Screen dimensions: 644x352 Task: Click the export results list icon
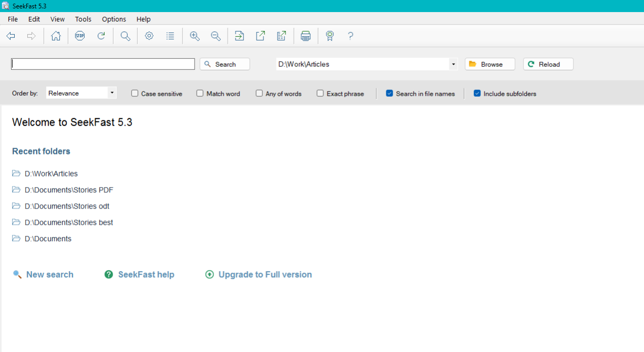(x=281, y=36)
